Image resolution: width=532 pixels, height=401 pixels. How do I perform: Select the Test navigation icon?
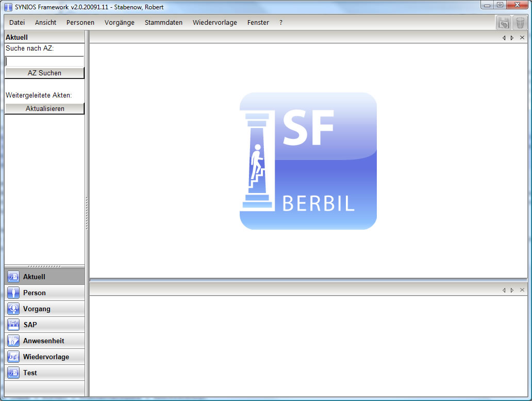coord(13,373)
